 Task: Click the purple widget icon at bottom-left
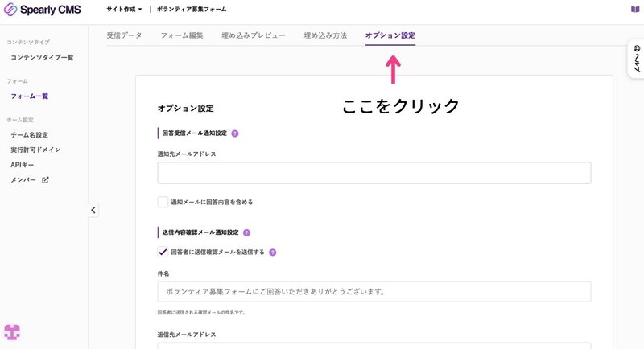point(12,332)
